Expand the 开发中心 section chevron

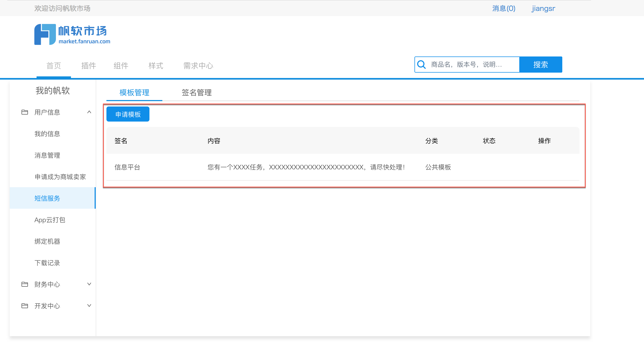[x=89, y=306]
